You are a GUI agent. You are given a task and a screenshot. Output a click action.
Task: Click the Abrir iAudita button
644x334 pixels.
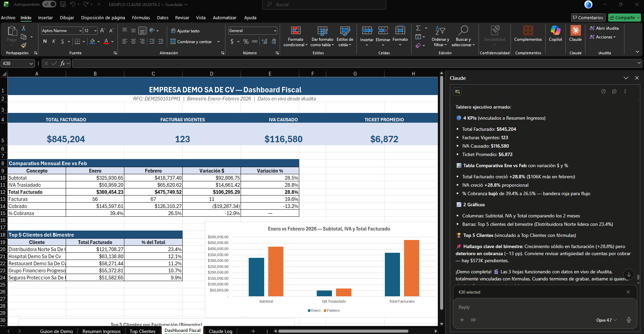click(x=604, y=28)
